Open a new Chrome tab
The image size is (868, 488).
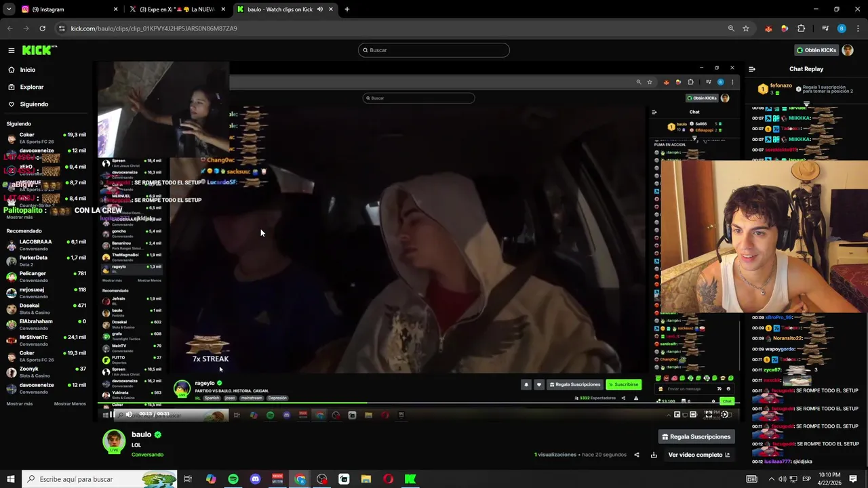(347, 9)
